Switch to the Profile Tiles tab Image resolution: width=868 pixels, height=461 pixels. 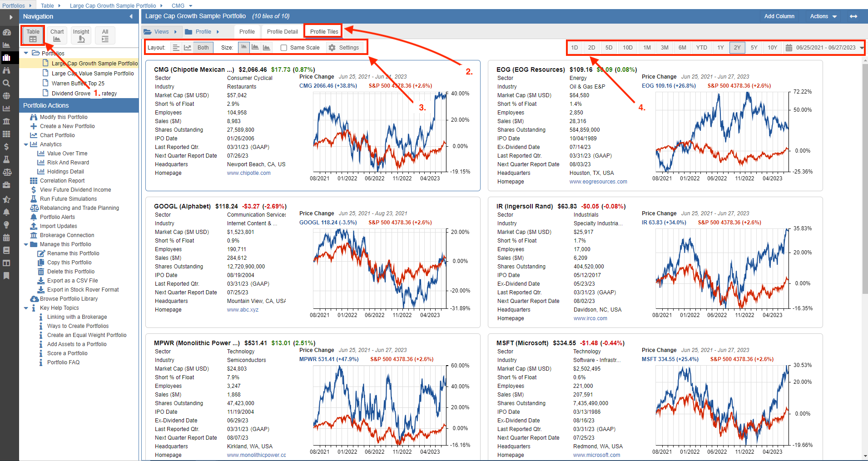324,32
